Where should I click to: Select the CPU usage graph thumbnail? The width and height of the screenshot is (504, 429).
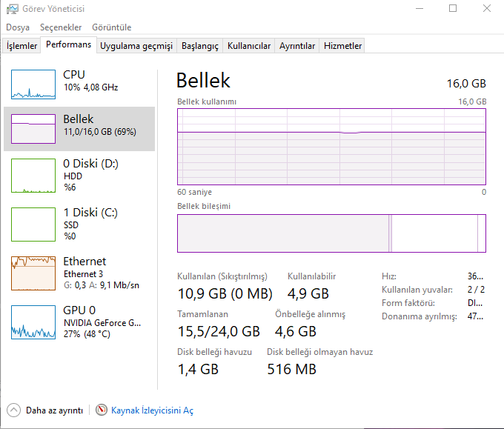33,84
